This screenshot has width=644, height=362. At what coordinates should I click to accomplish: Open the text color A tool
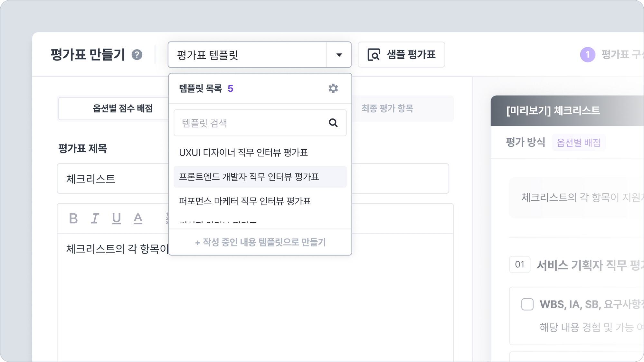[138, 218]
